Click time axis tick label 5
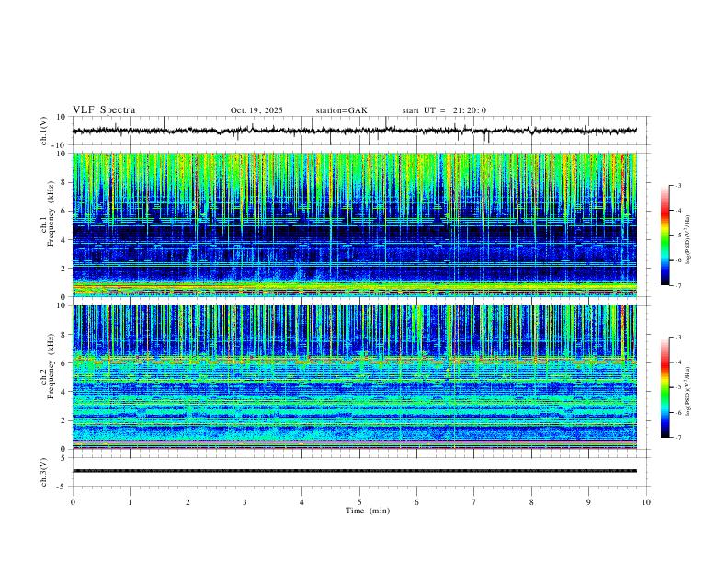Image resolution: width=728 pixels, height=563 pixels. (359, 502)
